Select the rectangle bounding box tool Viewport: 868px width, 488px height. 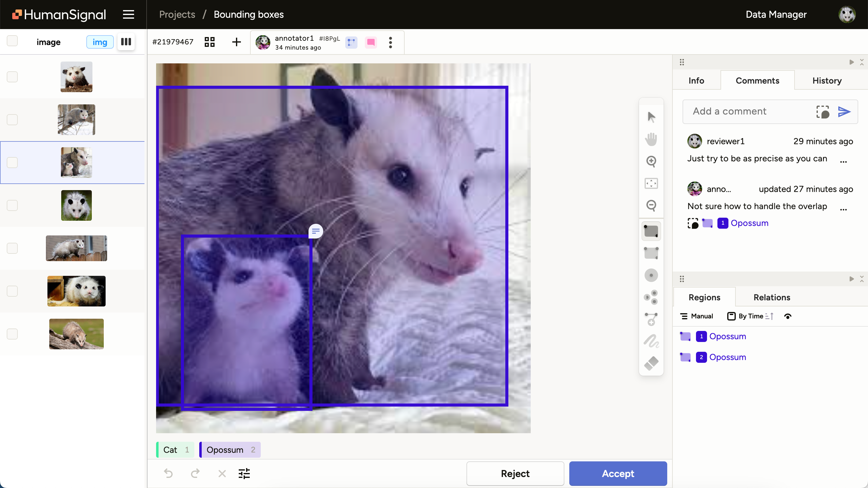pos(651,231)
